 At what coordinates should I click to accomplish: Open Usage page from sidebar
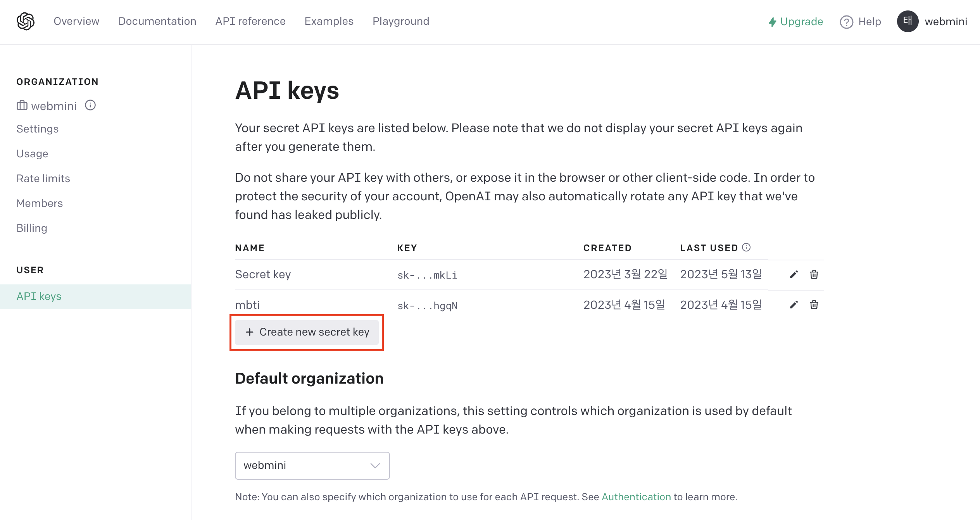(x=32, y=153)
